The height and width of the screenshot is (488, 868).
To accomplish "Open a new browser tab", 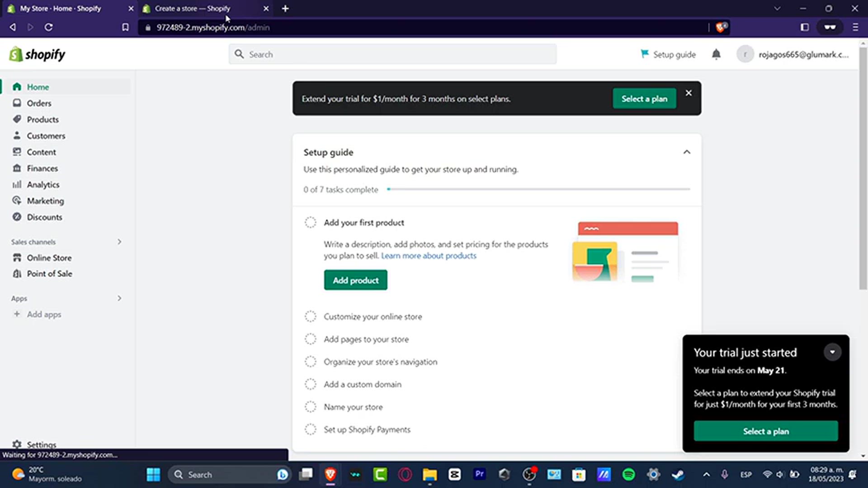I will [x=285, y=9].
